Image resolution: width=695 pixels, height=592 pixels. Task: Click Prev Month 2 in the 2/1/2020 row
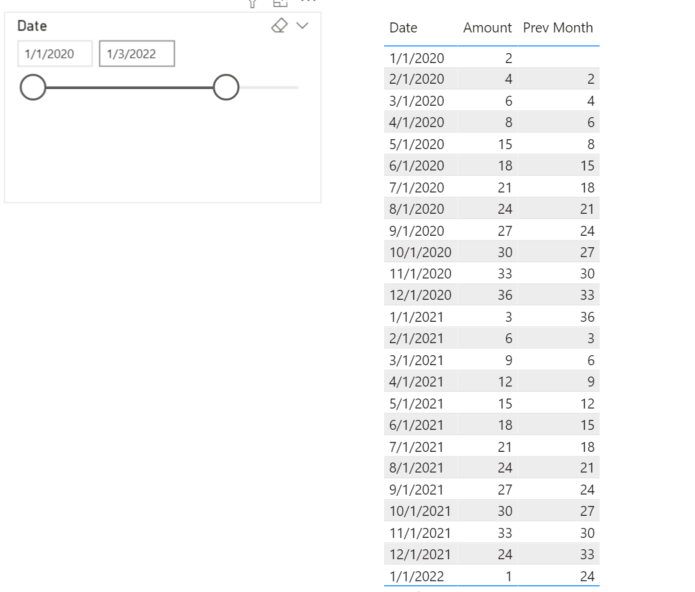pos(591,79)
